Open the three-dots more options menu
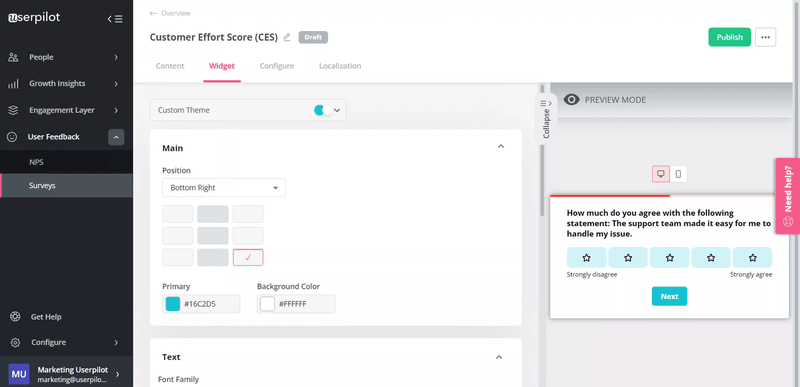The height and width of the screenshot is (387, 800). pyautogui.click(x=765, y=37)
